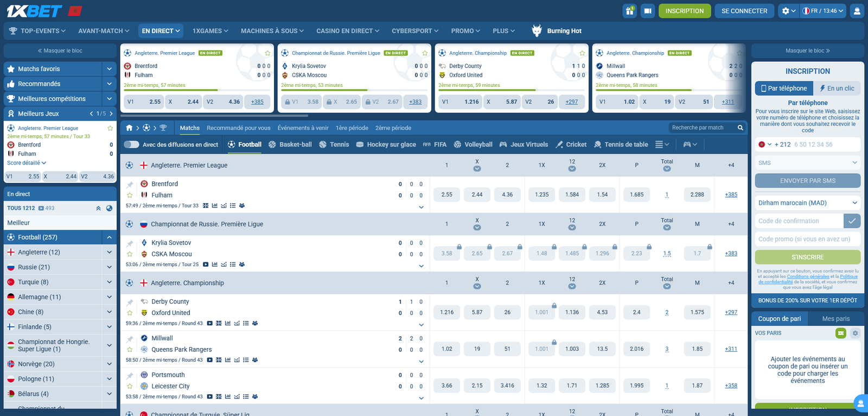Switch to Événements à venir tab
868x416 pixels.
point(303,128)
